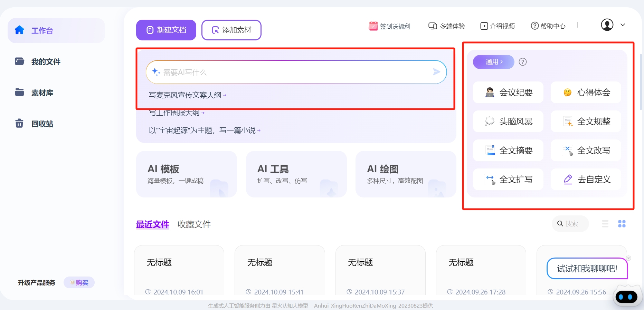Choose 会议纪要 meeting minutes

(508, 93)
